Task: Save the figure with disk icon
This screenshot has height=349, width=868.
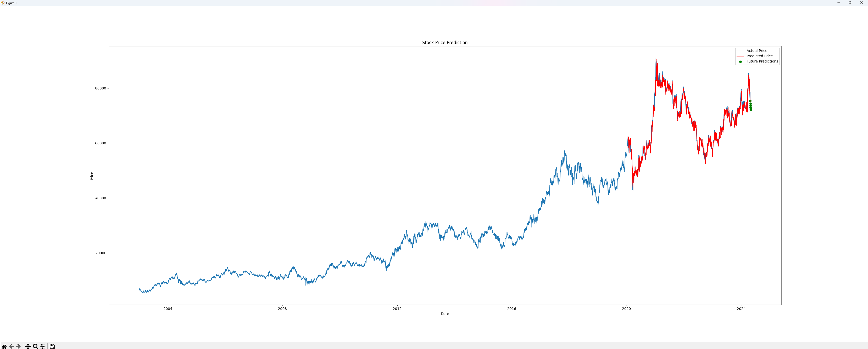Action: point(52,346)
